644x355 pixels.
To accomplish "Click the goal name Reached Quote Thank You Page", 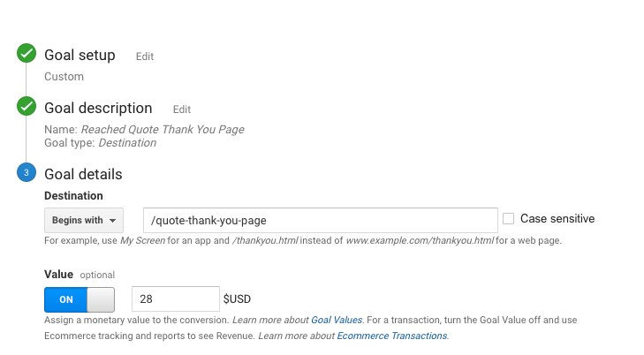I will [x=169, y=130].
